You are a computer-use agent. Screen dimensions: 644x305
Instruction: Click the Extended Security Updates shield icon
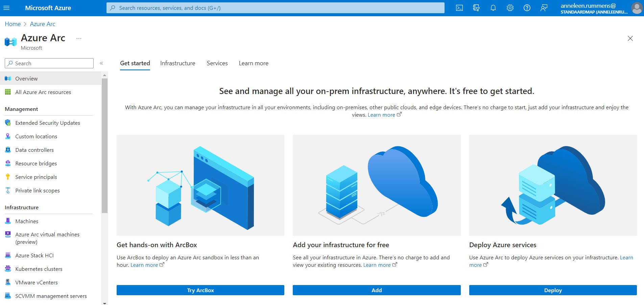[x=8, y=123]
